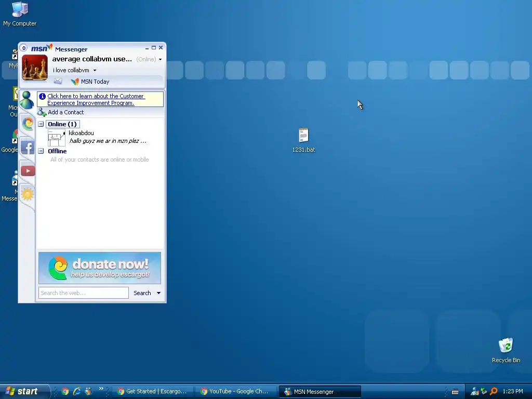This screenshot has width=532, height=399.
Task: Launch Internet Explorer from Quick Launch
Action: (77, 392)
